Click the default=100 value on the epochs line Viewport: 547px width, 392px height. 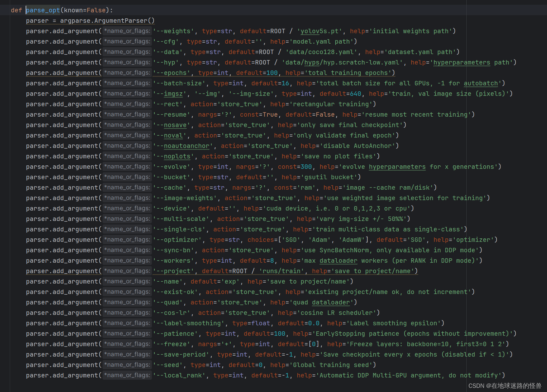(x=257, y=73)
